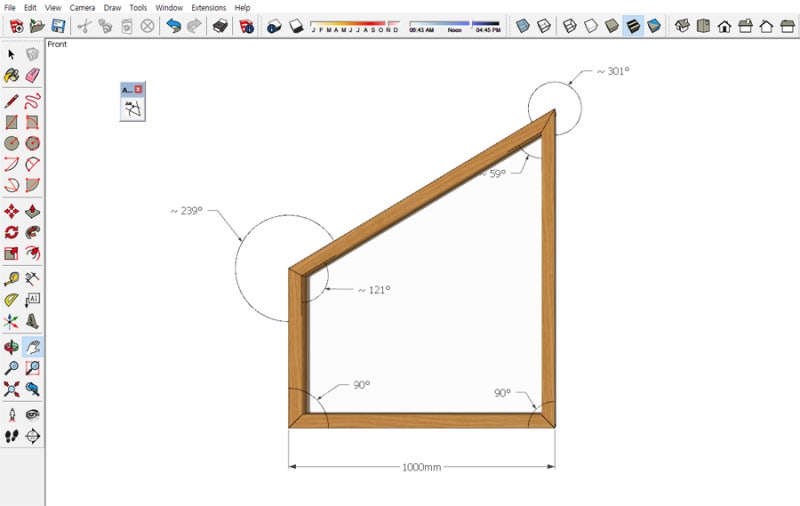Viewport: 800px width, 506px height.
Task: Click the Save floppy disk icon
Action: (x=58, y=26)
